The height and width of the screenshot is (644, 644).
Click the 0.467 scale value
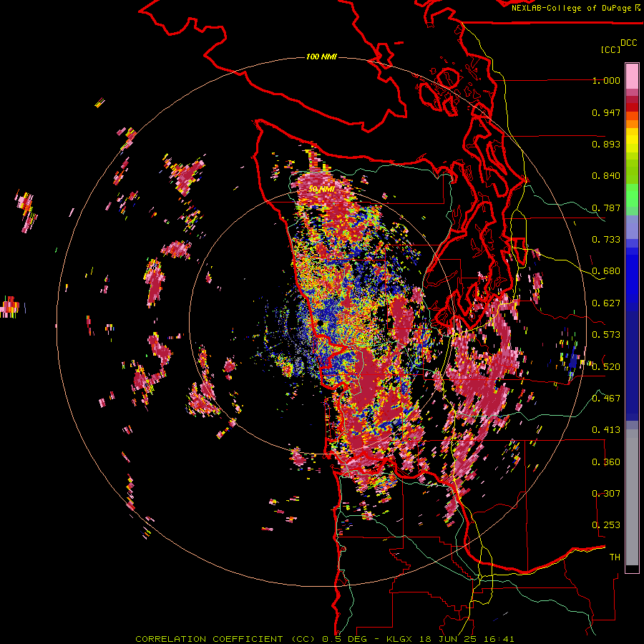(x=606, y=399)
